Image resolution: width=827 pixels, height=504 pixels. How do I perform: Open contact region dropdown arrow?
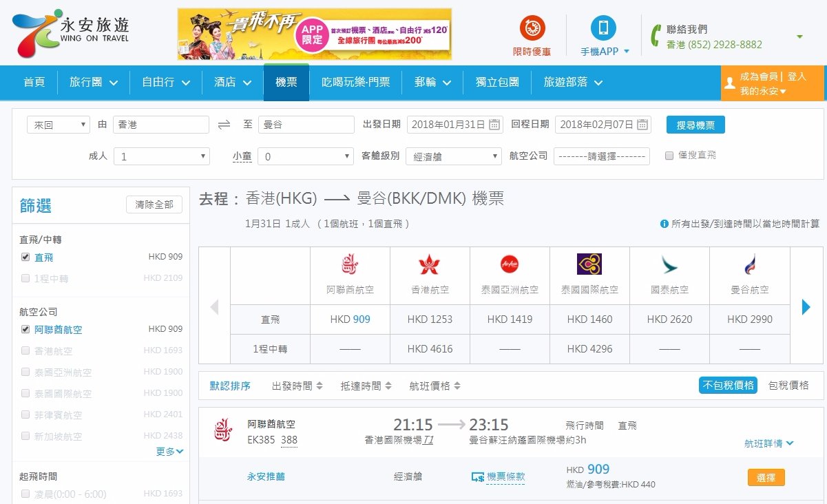(x=799, y=36)
